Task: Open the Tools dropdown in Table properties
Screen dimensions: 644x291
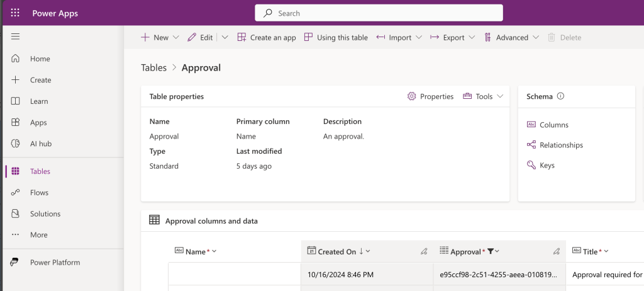Action: pyautogui.click(x=483, y=96)
